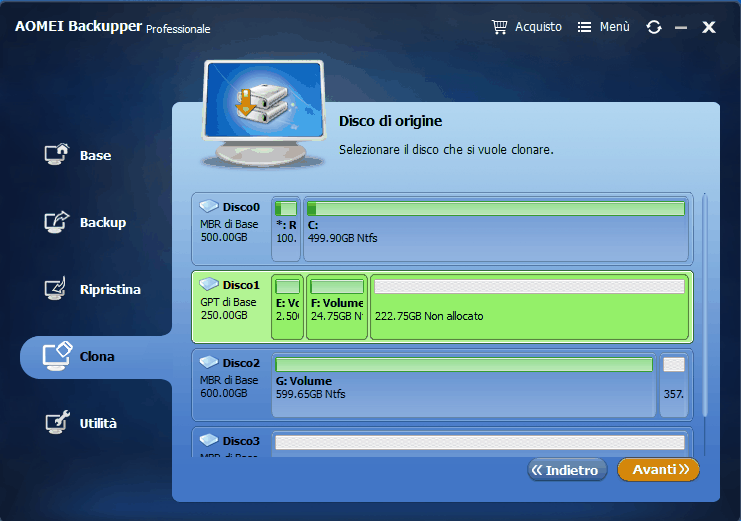The height and width of the screenshot is (521, 741).
Task: Click the Avanti button
Action: (x=658, y=469)
